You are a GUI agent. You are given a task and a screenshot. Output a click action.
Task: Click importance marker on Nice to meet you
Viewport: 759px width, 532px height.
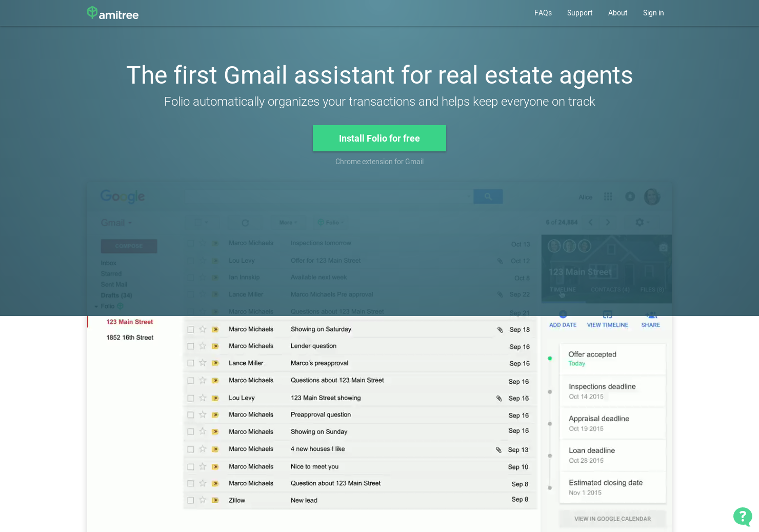pos(215,467)
